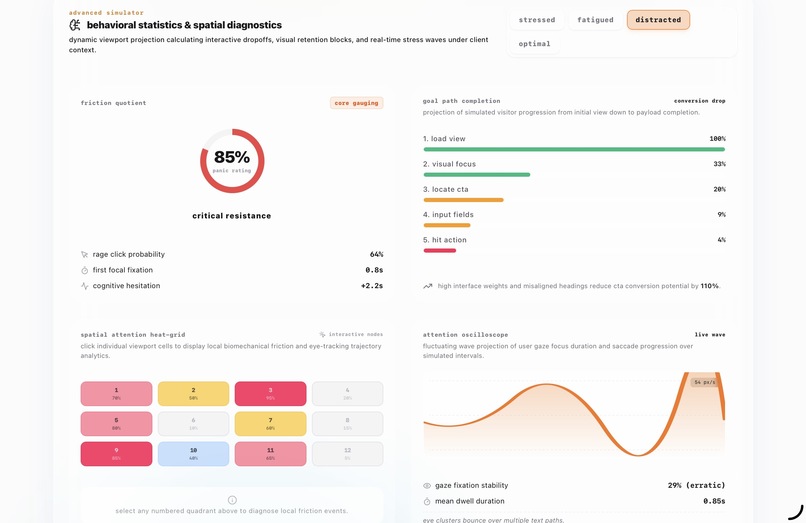Select the optimal state tab

(534, 44)
